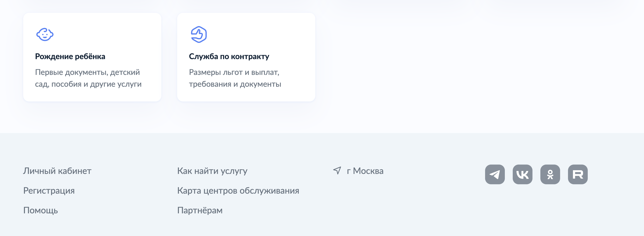
Task: Open Личный кабинет link
Action: pyautogui.click(x=57, y=171)
